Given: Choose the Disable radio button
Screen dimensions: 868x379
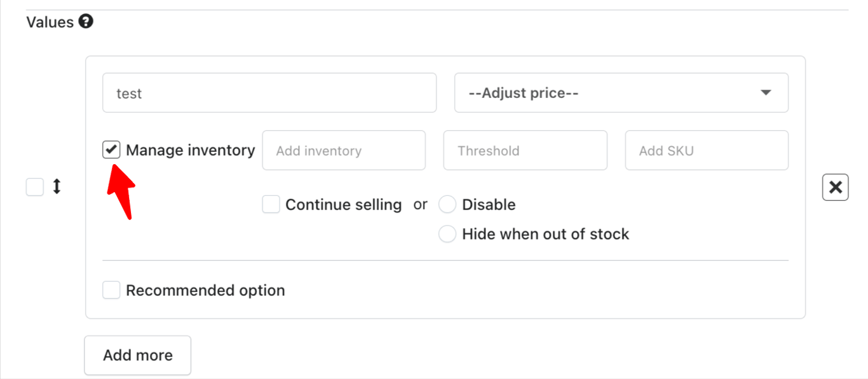Looking at the screenshot, I should pos(447,205).
